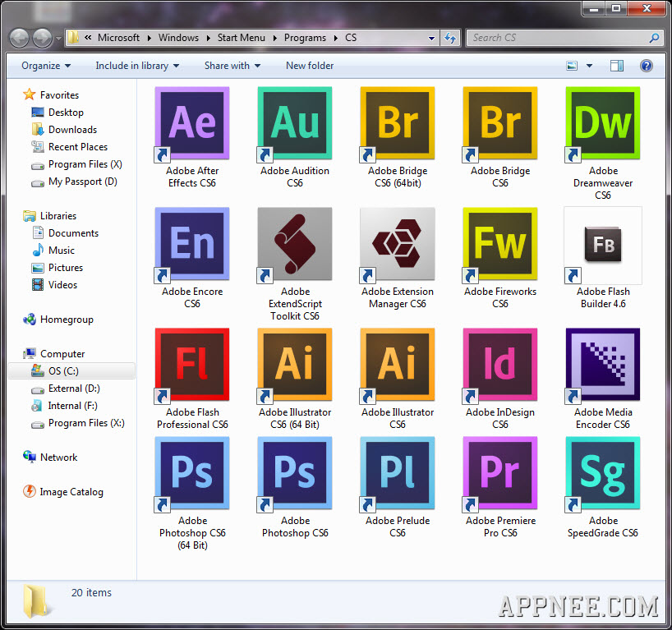The image size is (672, 630).
Task: Select Adobe Bridge CS6 (64bit) icon
Action: tap(398, 123)
